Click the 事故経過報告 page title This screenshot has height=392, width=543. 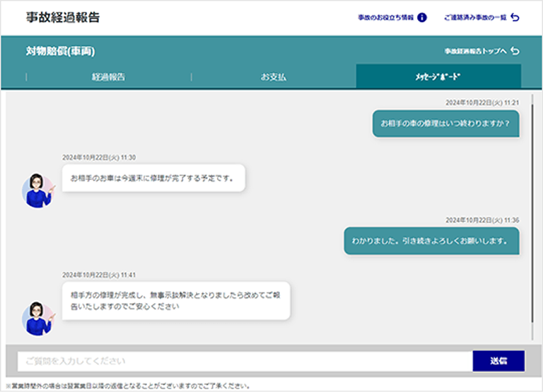click(x=62, y=18)
